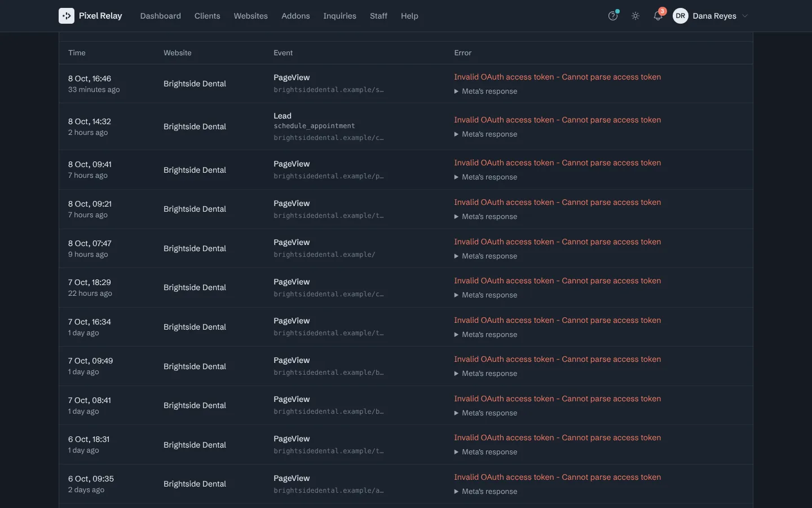Click the Website column header
The image size is (812, 508).
pyautogui.click(x=178, y=52)
